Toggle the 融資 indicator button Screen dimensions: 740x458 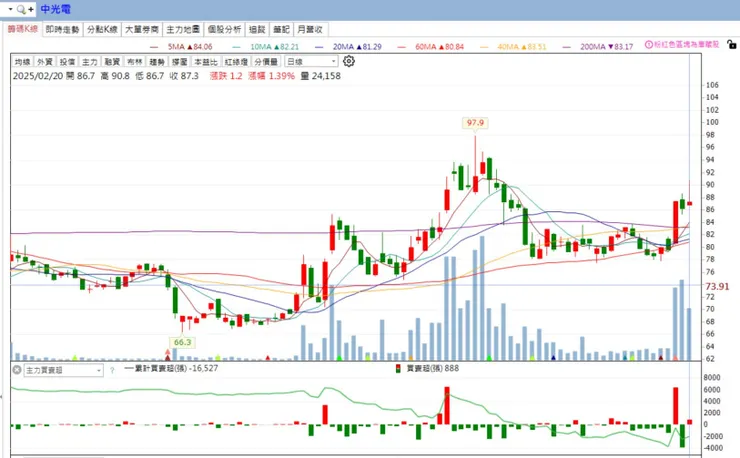[112, 62]
